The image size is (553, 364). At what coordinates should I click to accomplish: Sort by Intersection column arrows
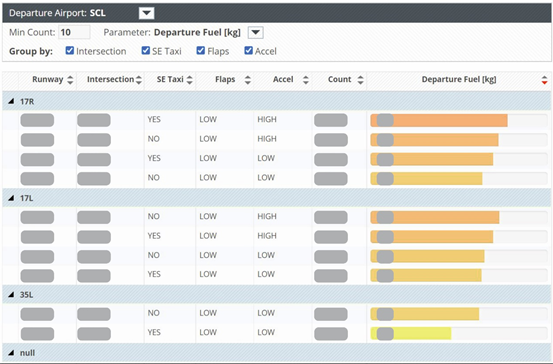139,80
